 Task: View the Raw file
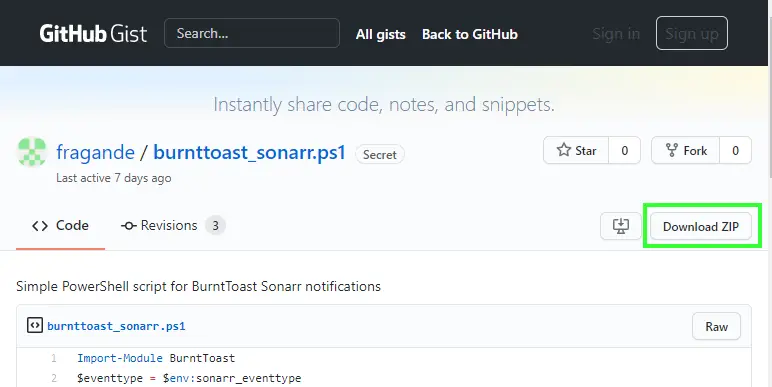pos(716,326)
